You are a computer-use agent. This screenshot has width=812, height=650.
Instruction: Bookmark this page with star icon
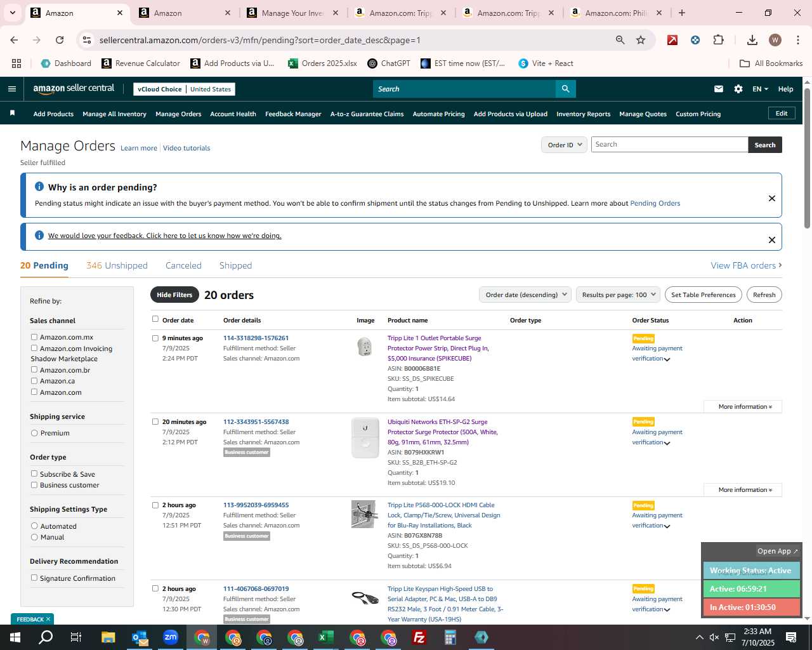tap(641, 40)
